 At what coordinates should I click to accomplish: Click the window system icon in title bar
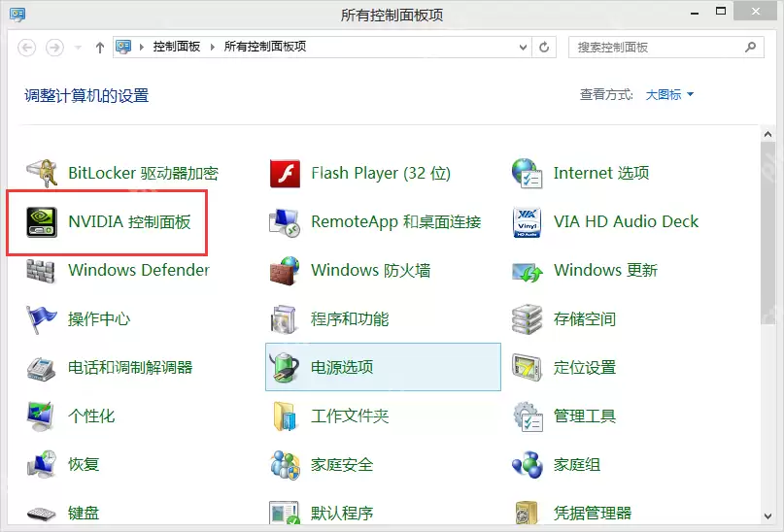[17, 14]
